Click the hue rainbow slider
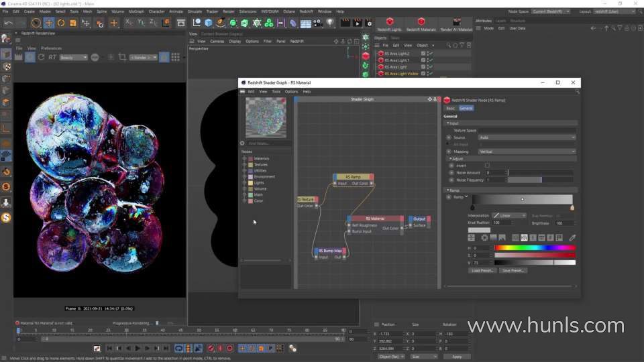The image size is (644, 362). [535, 248]
